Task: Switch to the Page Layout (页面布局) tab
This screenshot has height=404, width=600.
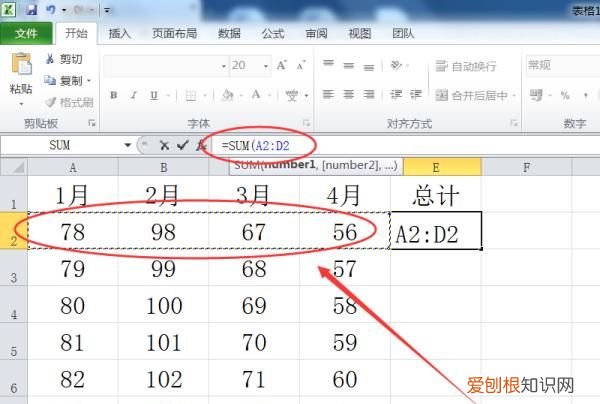Action: point(174,34)
